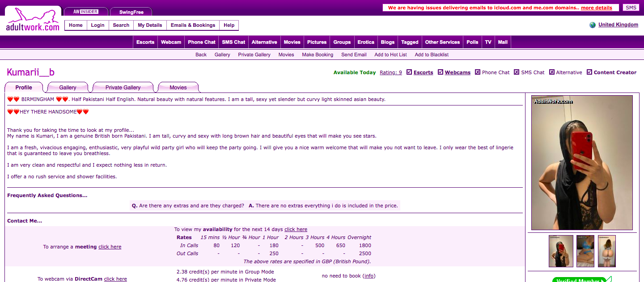
Task: Open the Webcam category in the purple bar
Action: (171, 42)
